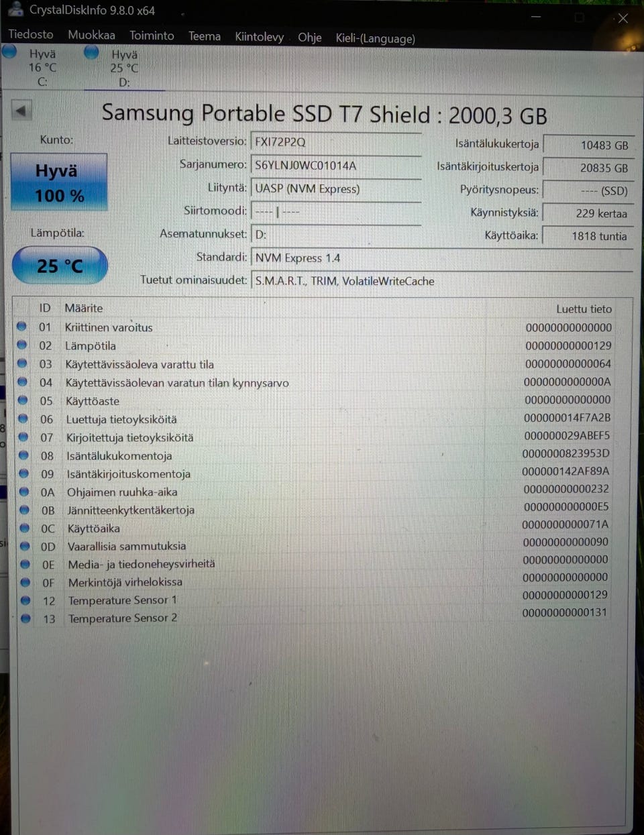Screen dimensions: 644x835
Task: Click status icon for Vaarallisia sammutuksia row
Action: (25, 545)
